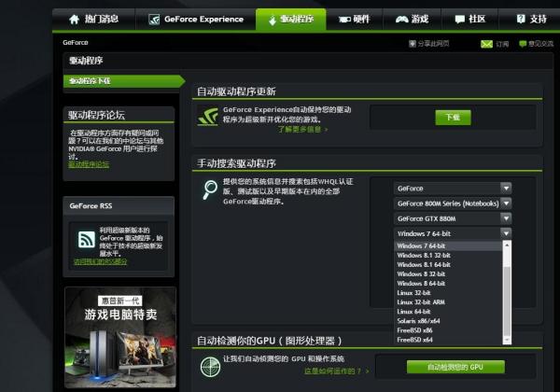Choose FreeBSD x86 option
The height and width of the screenshot is (392, 560).
[448, 330]
